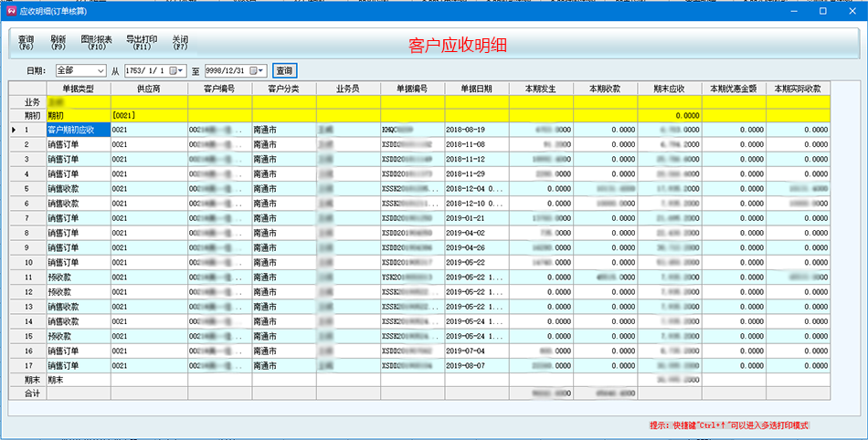
Task: Click the date cell 2019-01-21
Action: click(477, 218)
